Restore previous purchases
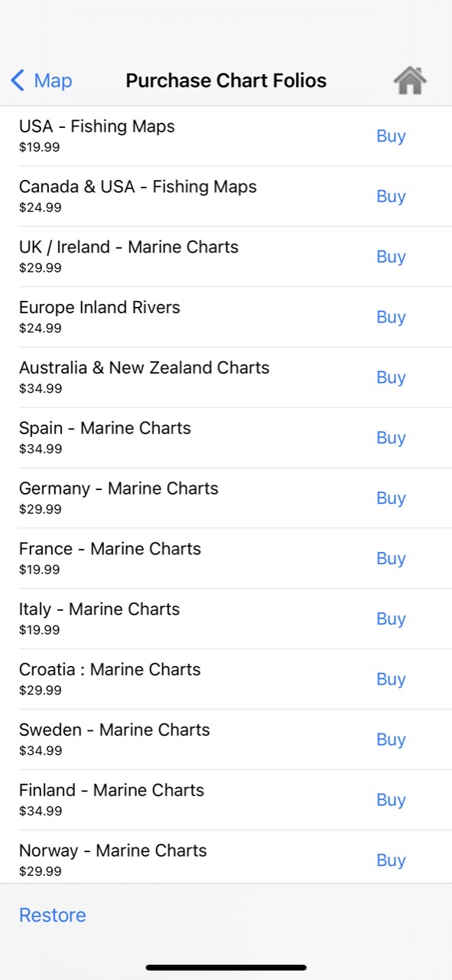Image resolution: width=452 pixels, height=980 pixels. 53,915
